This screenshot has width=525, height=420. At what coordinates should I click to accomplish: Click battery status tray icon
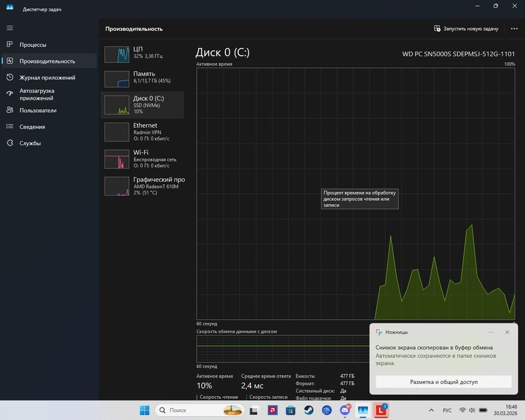(483, 410)
